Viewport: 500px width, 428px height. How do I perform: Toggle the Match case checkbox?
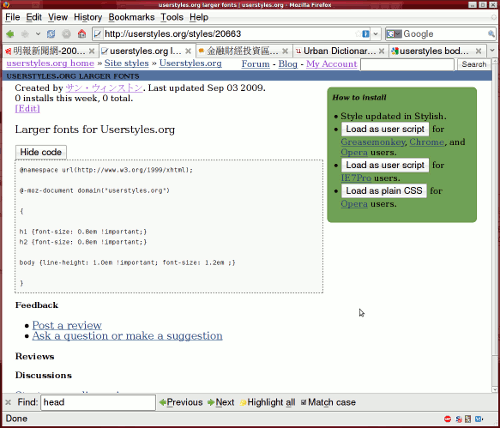[303, 402]
